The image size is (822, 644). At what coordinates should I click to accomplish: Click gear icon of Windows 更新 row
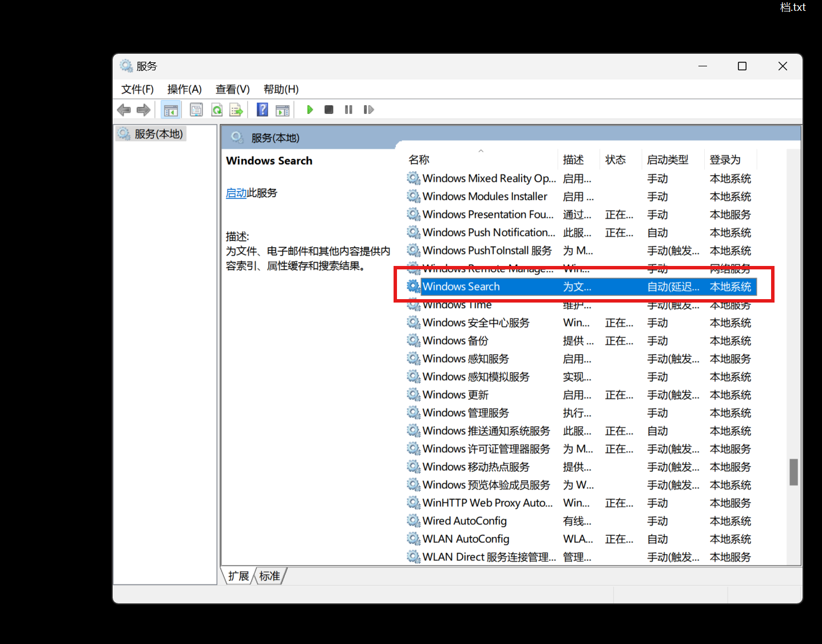coord(414,395)
